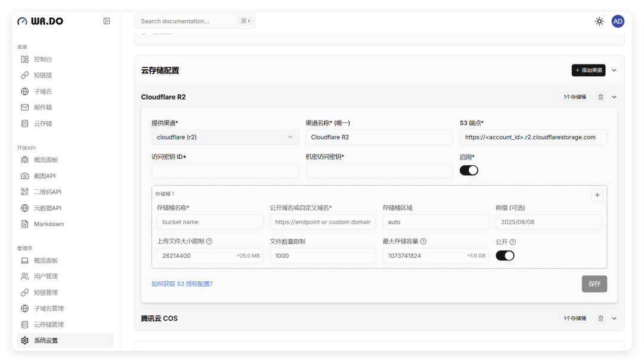Click the 公开 help icon
644x363 pixels.
tap(513, 242)
